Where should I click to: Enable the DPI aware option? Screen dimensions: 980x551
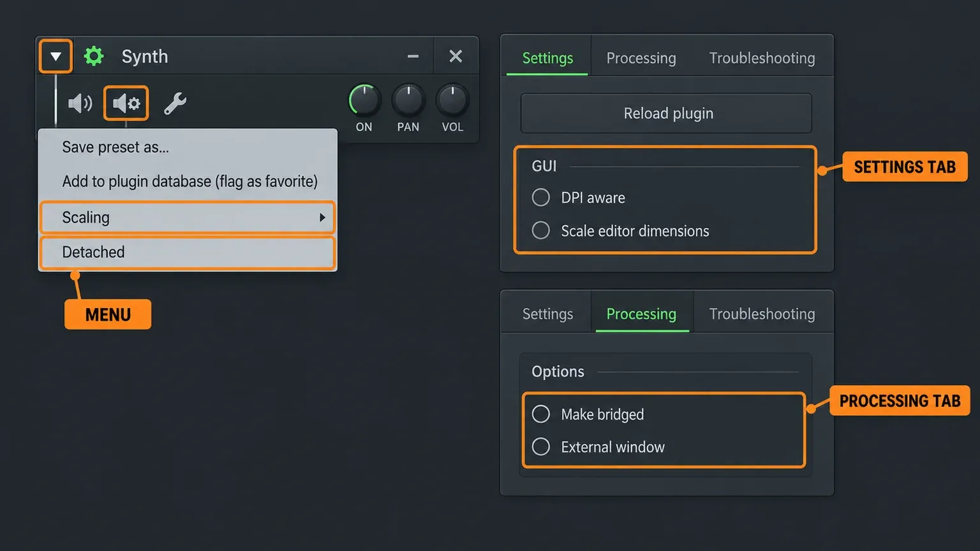540,198
